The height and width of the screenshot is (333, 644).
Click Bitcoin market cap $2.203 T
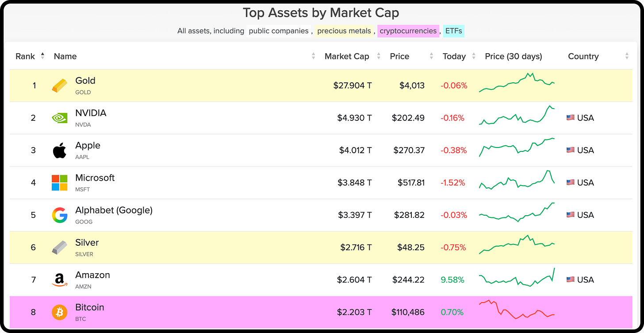tap(355, 312)
